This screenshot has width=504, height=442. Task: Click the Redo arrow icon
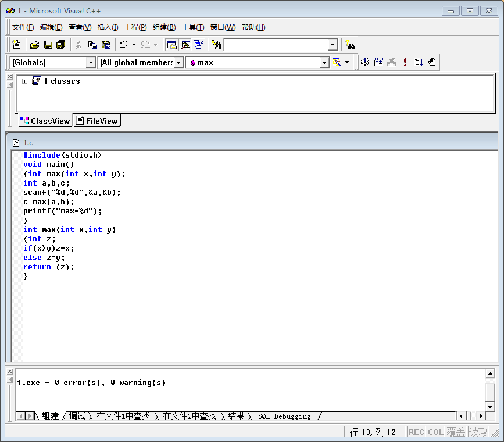(x=145, y=44)
